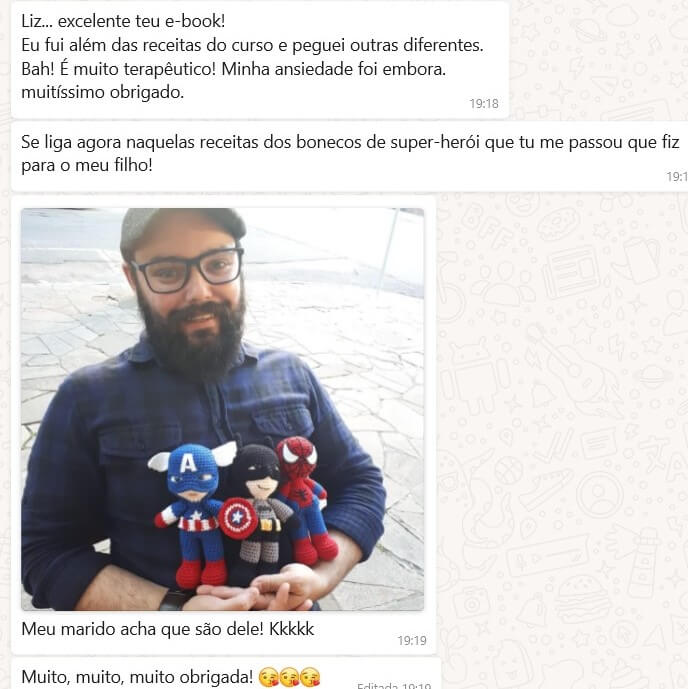The height and width of the screenshot is (689, 688).
Task: Click the first kissing emoji in last message
Action: (x=268, y=677)
